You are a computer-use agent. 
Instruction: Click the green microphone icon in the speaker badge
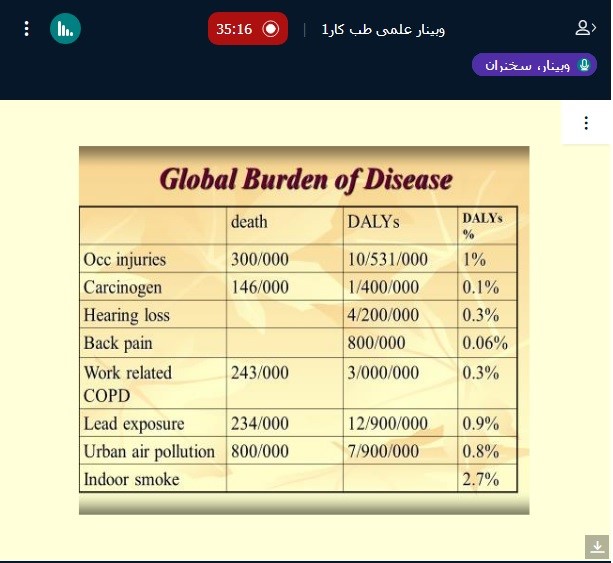coord(585,65)
